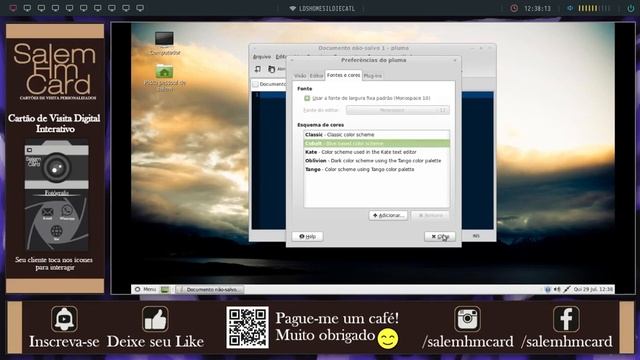This screenshot has width=640, height=360.
Task: Open the Menu button on bottom panel
Action: [x=146, y=289]
